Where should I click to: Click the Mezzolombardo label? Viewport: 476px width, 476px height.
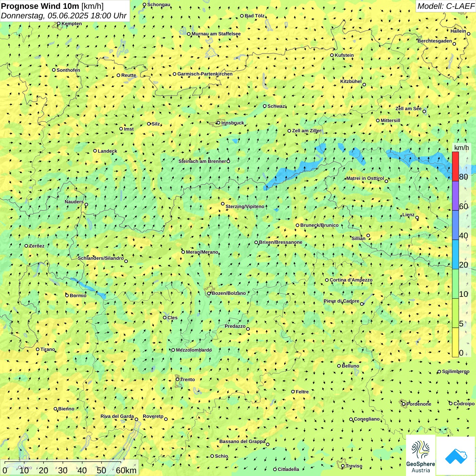tap(194, 350)
